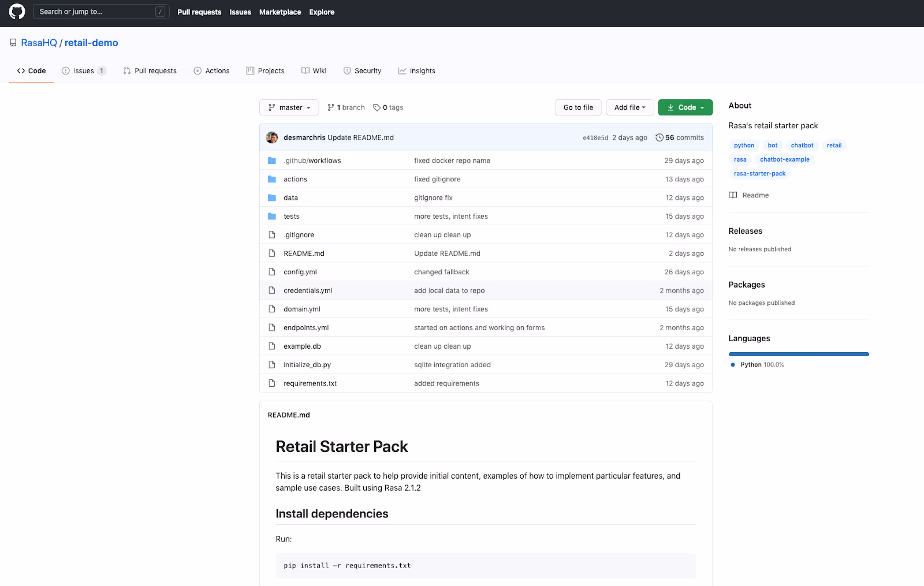Click the retail topic tag
The width and height of the screenshot is (924, 586).
834,145
